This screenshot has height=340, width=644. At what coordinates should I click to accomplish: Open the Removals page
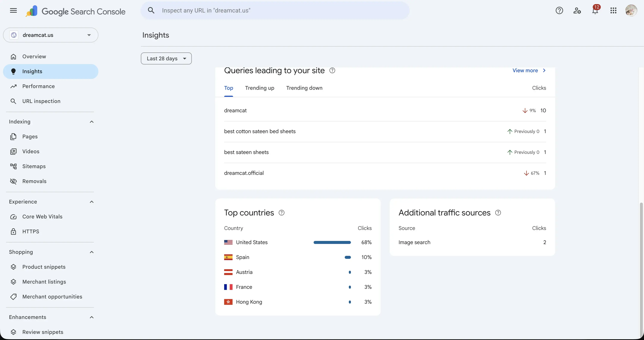tap(51, 181)
